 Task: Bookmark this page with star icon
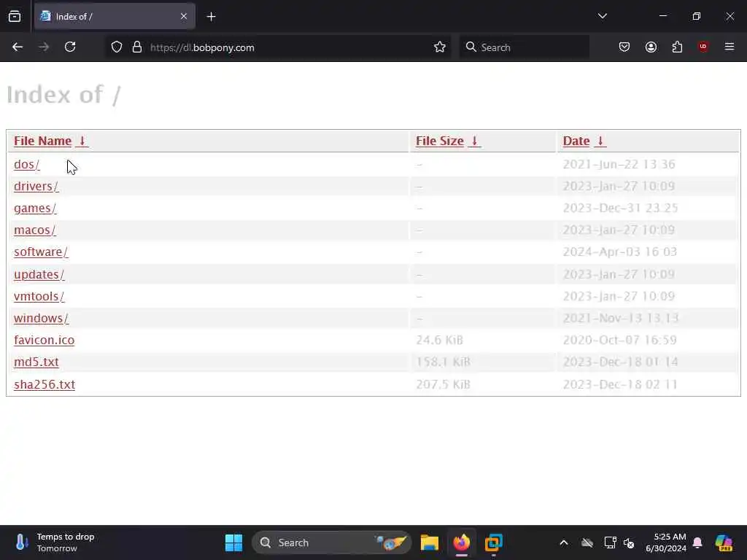point(440,47)
